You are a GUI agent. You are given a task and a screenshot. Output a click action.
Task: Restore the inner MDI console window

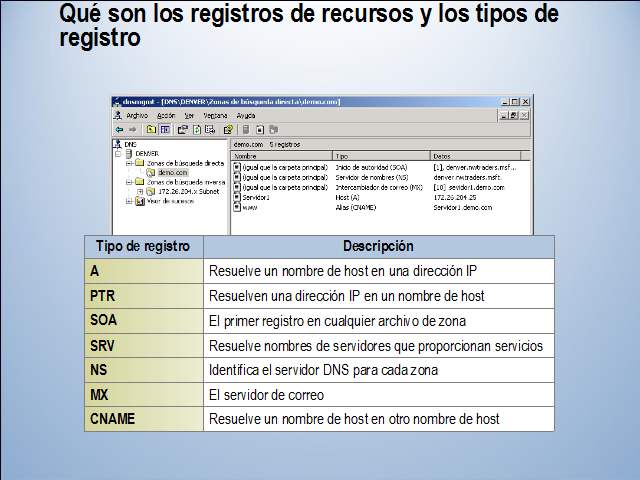point(514,116)
